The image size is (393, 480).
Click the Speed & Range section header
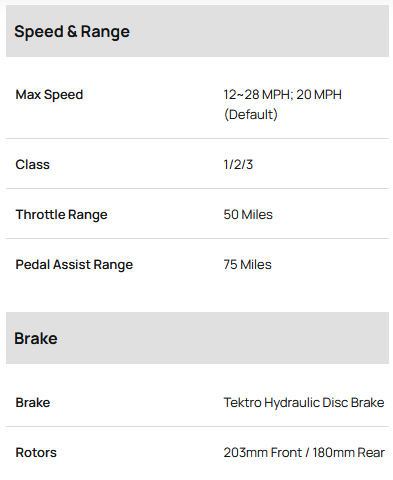tap(197, 31)
